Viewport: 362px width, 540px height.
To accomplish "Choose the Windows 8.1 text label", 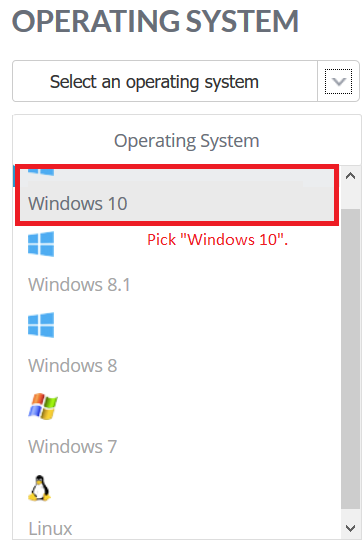I will click(79, 284).
